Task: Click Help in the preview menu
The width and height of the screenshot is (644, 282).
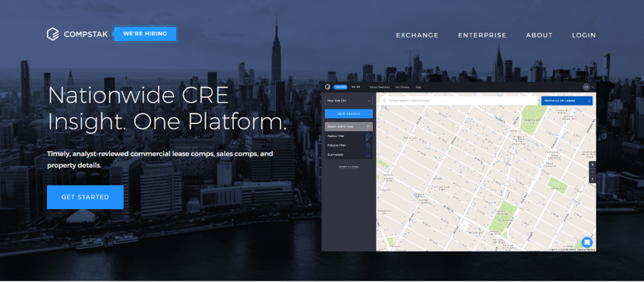Action: [417, 87]
